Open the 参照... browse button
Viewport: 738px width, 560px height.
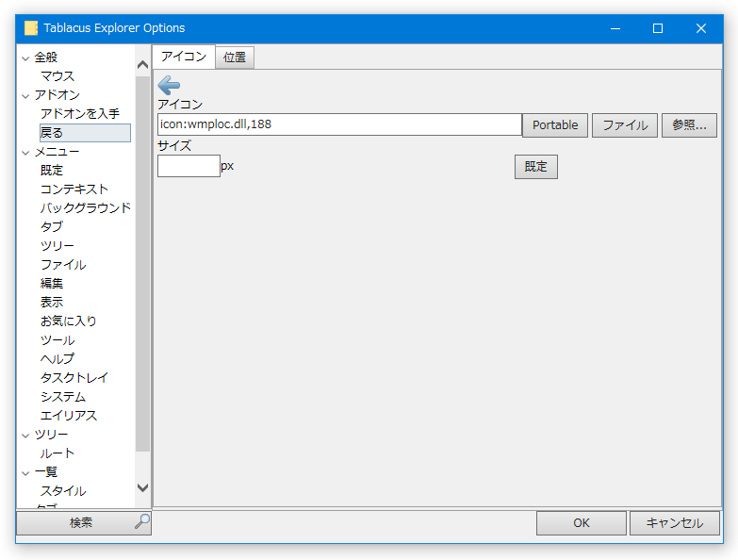tap(689, 125)
